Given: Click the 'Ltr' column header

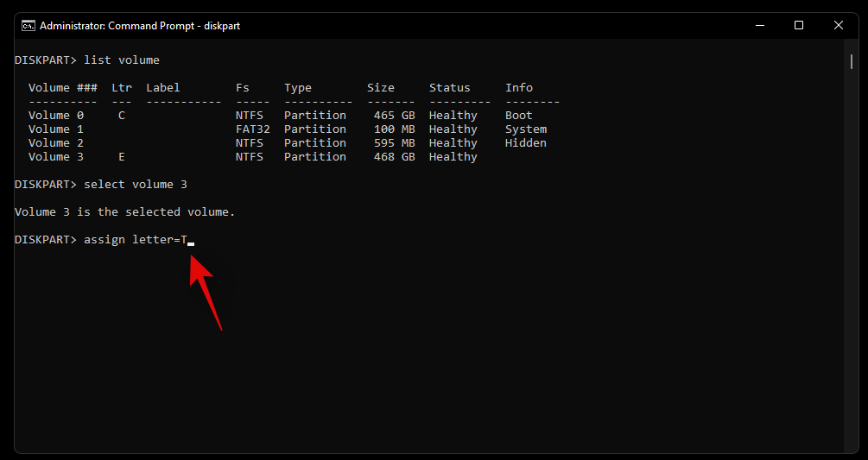Looking at the screenshot, I should click(x=122, y=88).
